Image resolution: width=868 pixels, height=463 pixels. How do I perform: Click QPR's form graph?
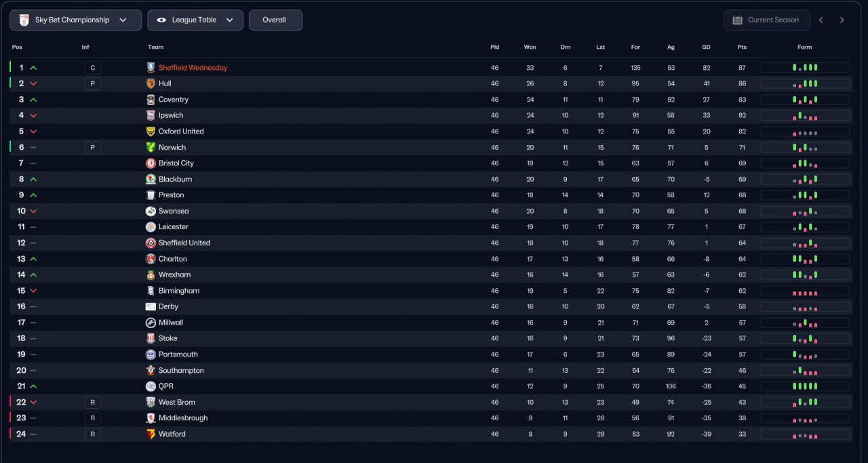805,386
